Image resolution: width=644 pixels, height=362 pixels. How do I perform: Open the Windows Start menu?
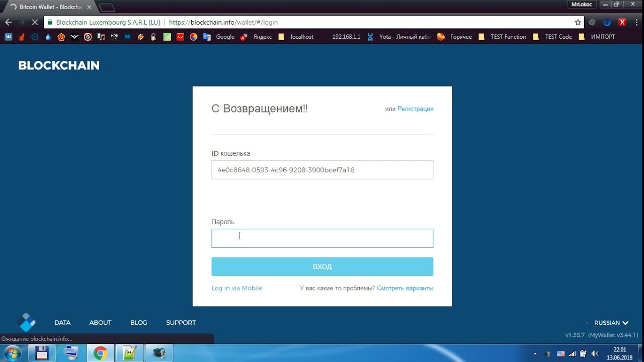click(x=12, y=353)
